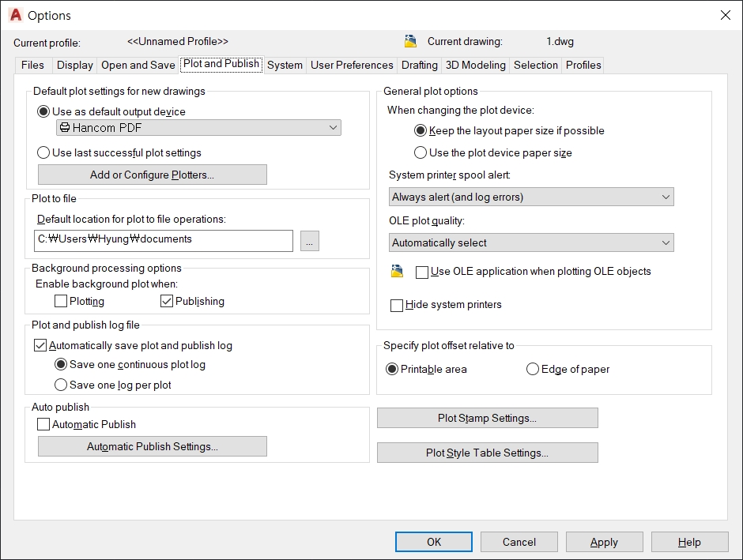The height and width of the screenshot is (560, 743).
Task: Click the <<Unnamed Profile>> text
Action: point(178,42)
